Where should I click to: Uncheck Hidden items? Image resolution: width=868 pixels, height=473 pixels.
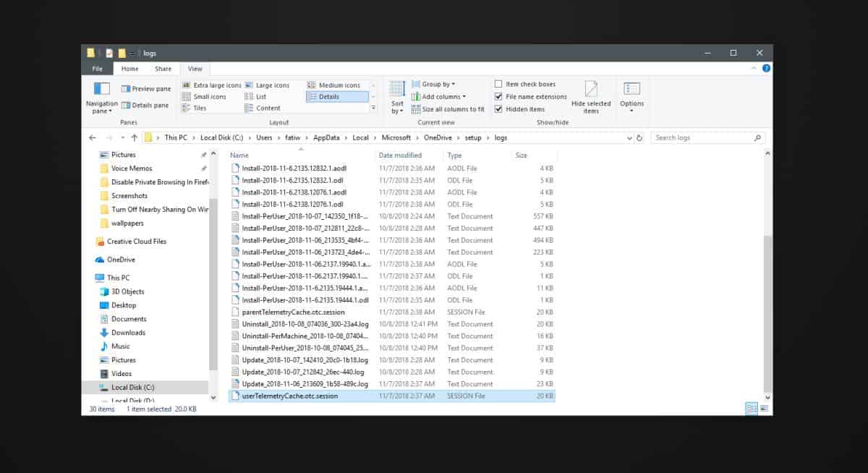click(499, 108)
